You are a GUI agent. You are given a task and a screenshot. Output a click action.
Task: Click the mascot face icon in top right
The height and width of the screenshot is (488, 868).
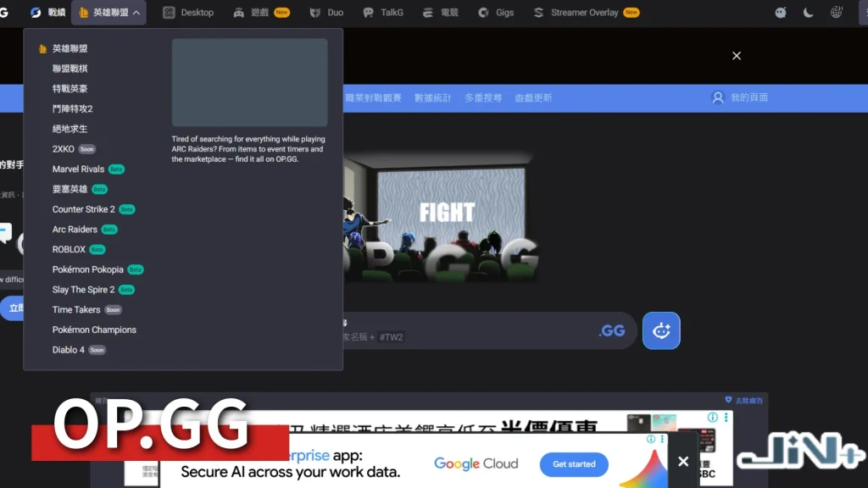(781, 12)
